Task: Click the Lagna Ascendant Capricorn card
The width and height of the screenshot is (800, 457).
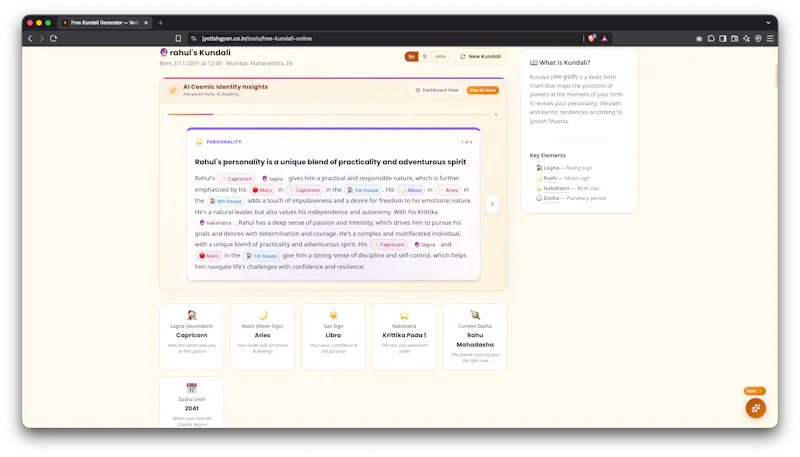Action: [191, 337]
